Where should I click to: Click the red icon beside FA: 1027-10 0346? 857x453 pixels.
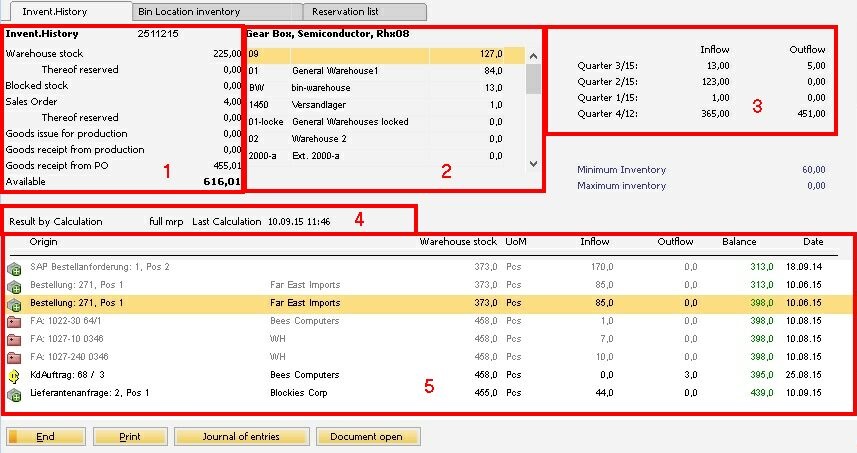(14, 339)
